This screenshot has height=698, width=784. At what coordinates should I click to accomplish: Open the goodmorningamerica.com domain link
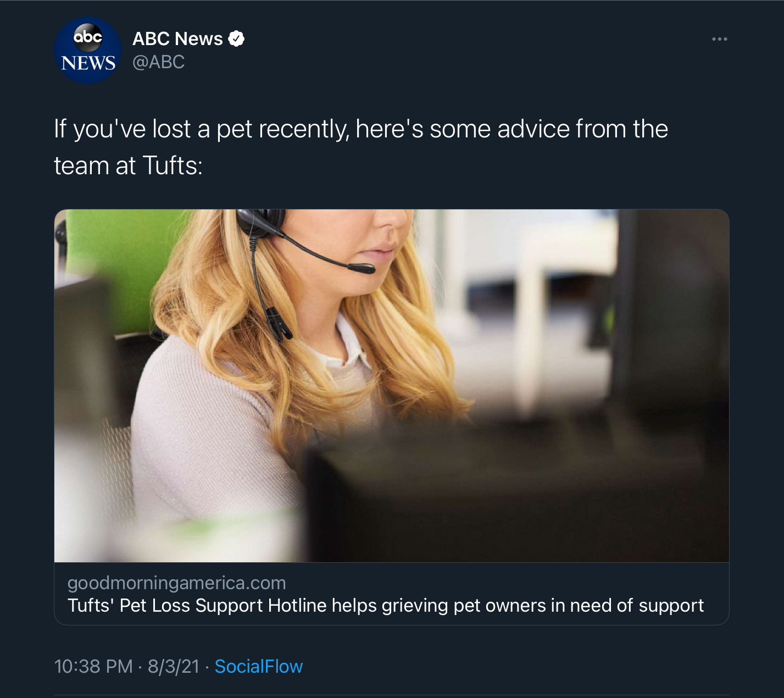[x=176, y=583]
